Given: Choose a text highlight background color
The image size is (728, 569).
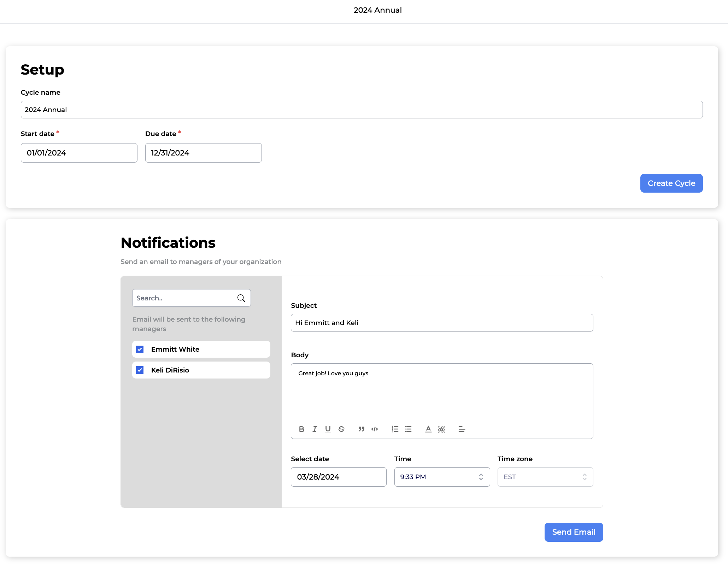Looking at the screenshot, I should (441, 429).
